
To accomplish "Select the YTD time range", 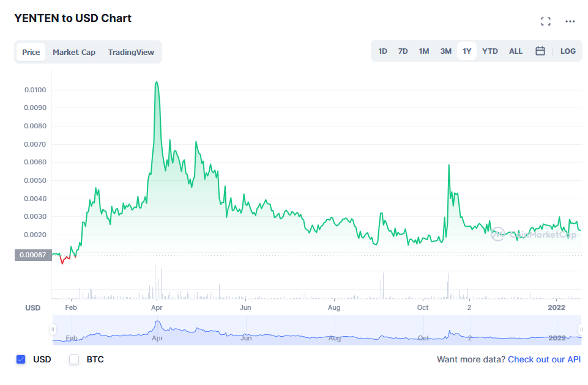I will tap(489, 51).
